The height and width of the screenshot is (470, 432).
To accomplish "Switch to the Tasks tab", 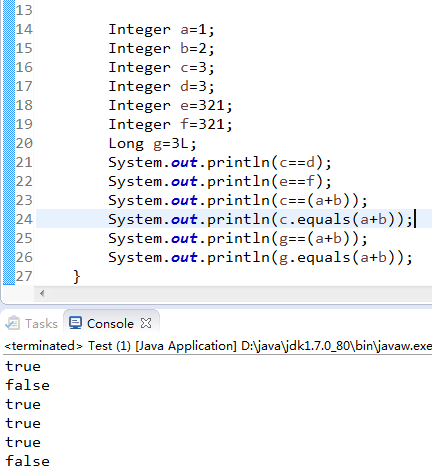I will [x=32, y=324].
